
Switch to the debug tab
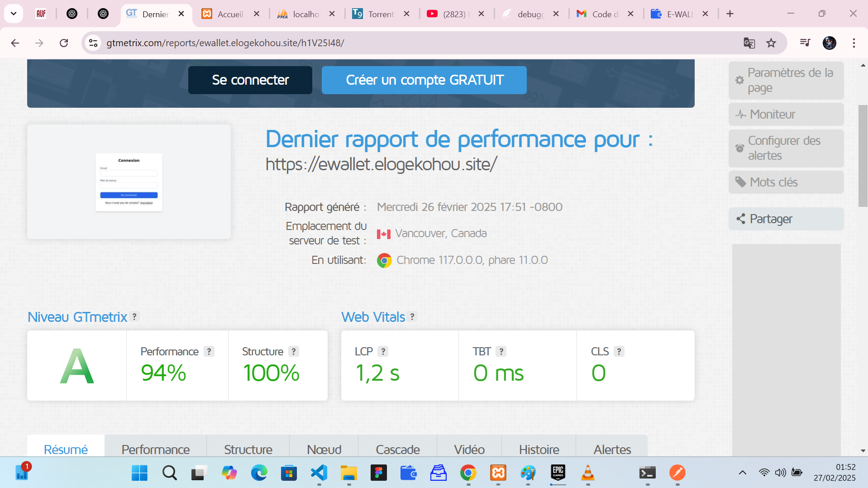pos(531,14)
